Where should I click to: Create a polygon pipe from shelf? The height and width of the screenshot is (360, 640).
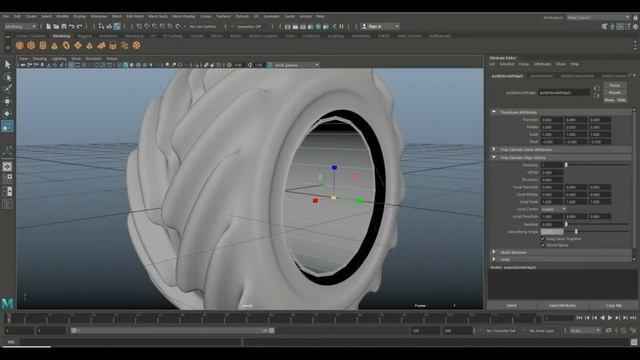point(113,45)
